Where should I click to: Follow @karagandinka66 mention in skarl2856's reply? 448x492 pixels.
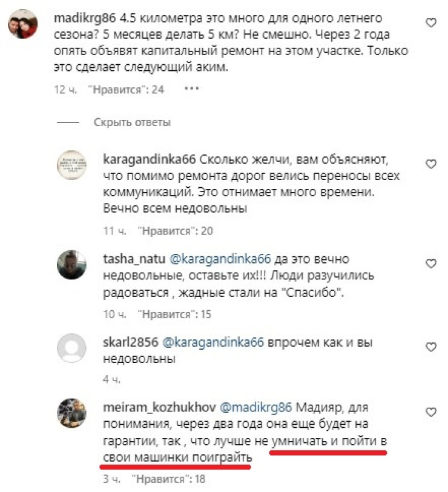coord(213,342)
